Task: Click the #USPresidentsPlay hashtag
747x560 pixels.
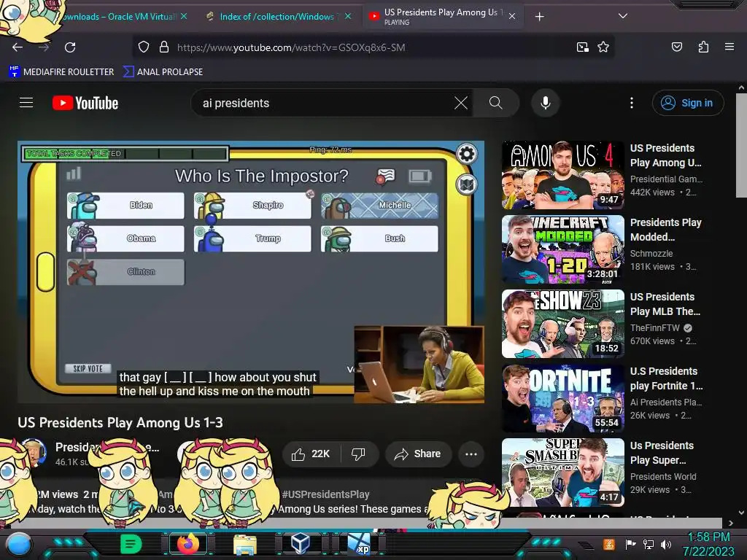Action: tap(326, 494)
